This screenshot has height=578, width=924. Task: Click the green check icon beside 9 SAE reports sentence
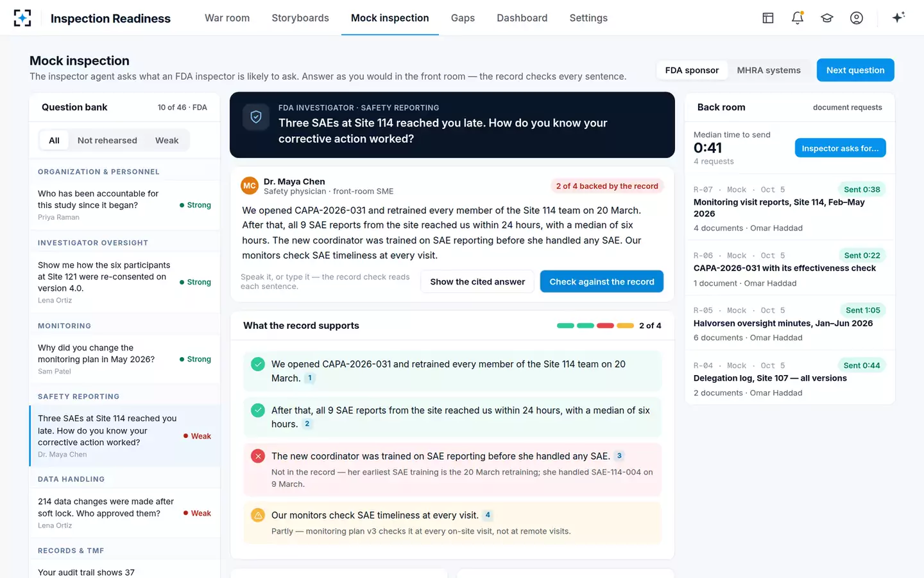[x=258, y=410]
